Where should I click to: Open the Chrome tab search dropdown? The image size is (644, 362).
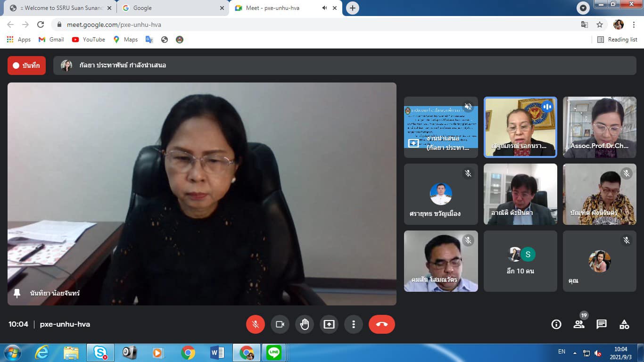click(x=583, y=8)
